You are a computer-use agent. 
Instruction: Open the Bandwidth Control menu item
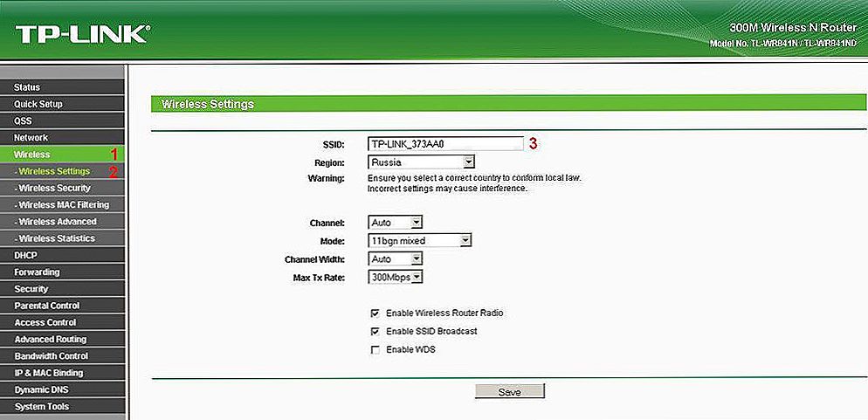click(x=62, y=355)
